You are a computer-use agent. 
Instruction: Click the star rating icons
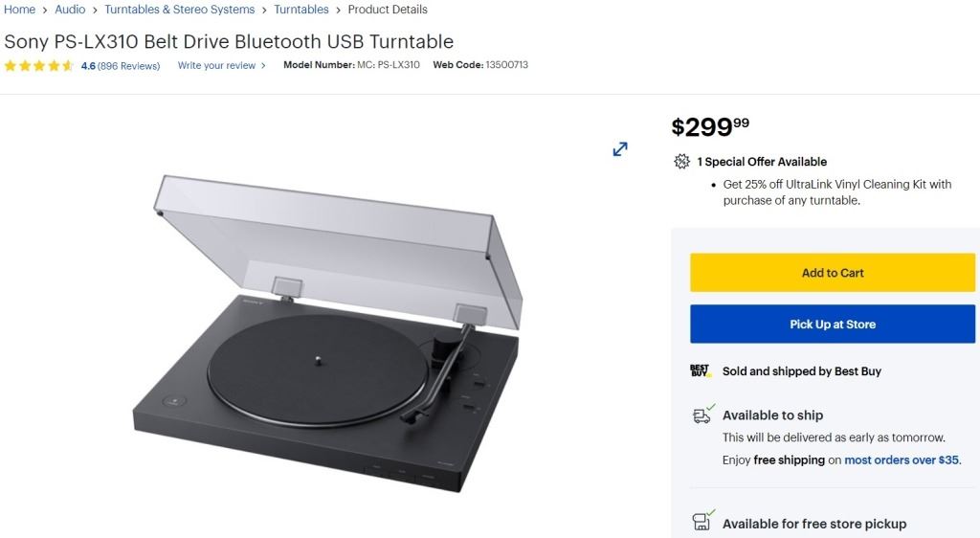(x=38, y=66)
